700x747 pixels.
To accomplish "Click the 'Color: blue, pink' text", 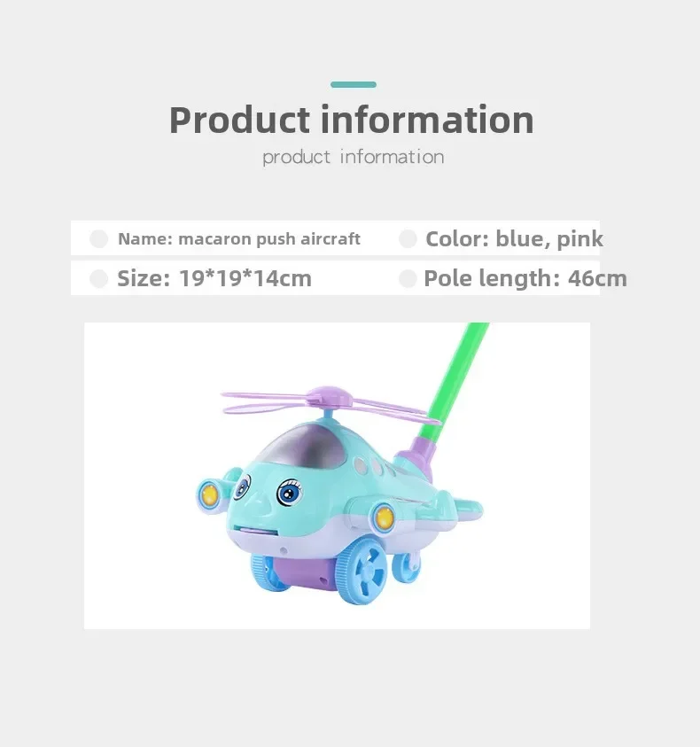I will click(x=514, y=238).
